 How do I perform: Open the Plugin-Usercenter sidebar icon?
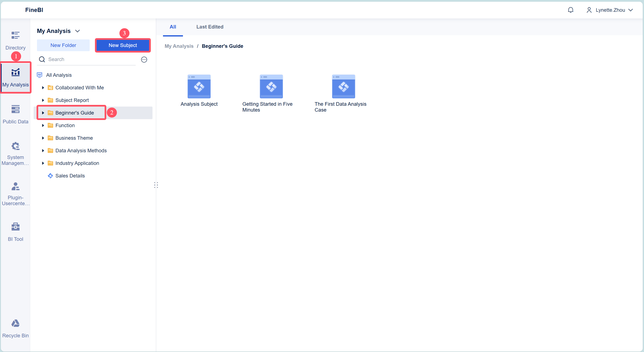tap(15, 186)
